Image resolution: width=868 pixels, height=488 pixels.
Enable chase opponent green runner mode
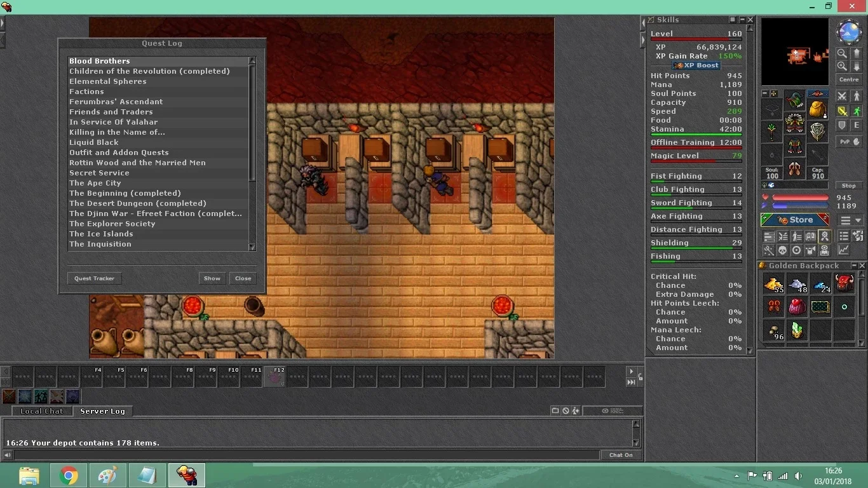click(857, 111)
